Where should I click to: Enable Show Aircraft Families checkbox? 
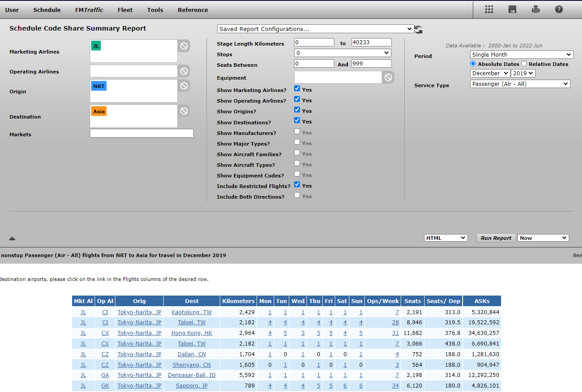tap(297, 153)
